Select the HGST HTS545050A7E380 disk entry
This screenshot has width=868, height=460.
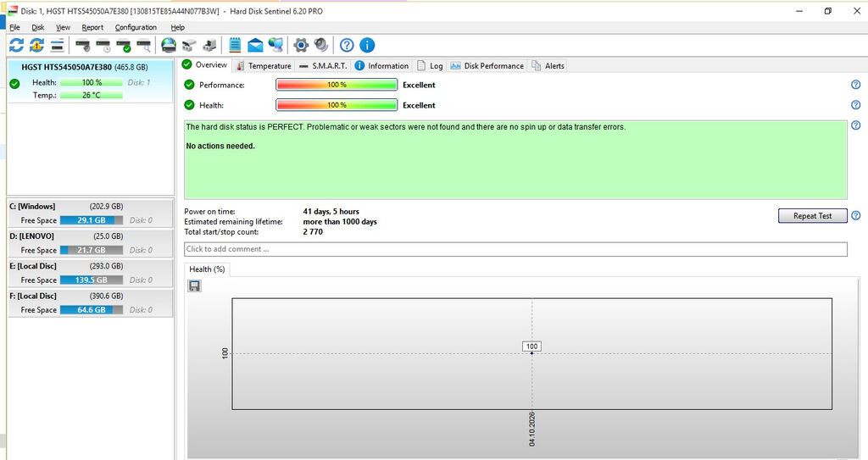point(90,81)
